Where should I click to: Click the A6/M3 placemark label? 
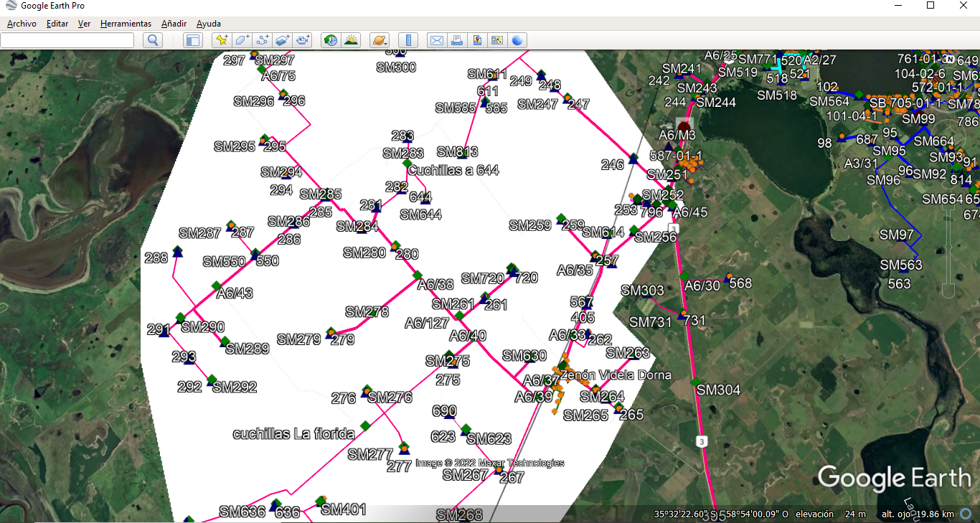677,135
